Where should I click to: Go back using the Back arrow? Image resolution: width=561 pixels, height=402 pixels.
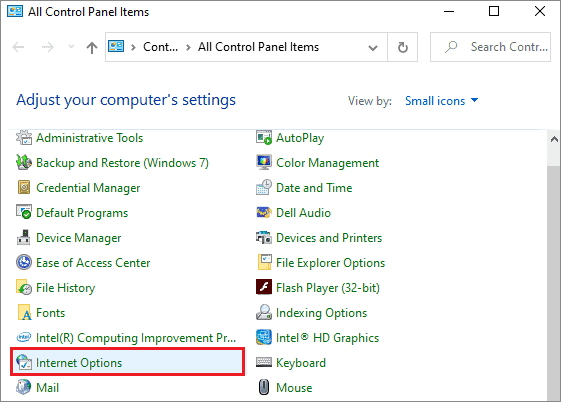(x=18, y=47)
